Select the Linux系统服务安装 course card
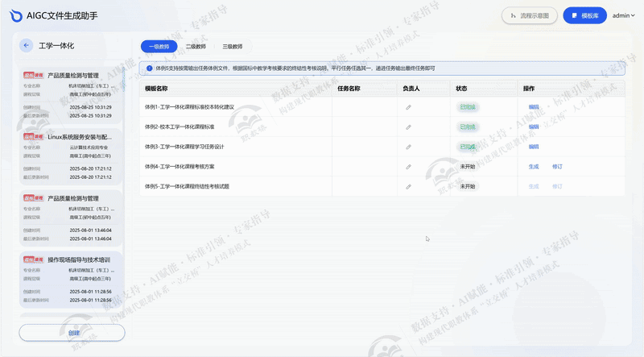Viewport: 644px width, 357px height. point(72,156)
